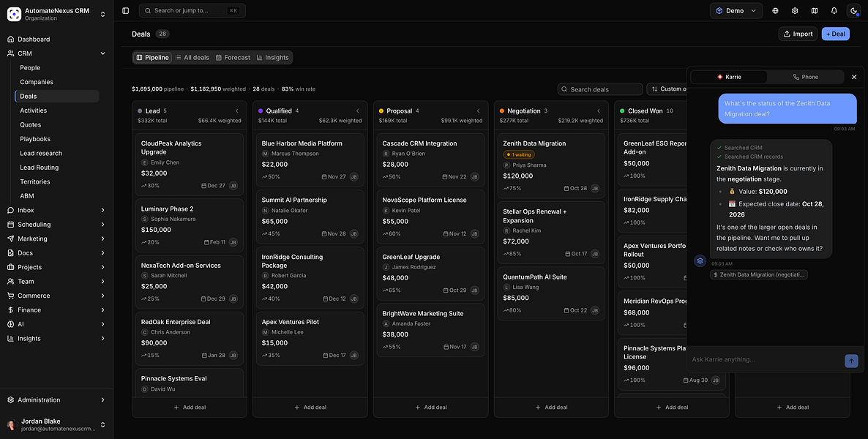Add deal in Negotiation column
The height and width of the screenshot is (439, 868).
551,408
